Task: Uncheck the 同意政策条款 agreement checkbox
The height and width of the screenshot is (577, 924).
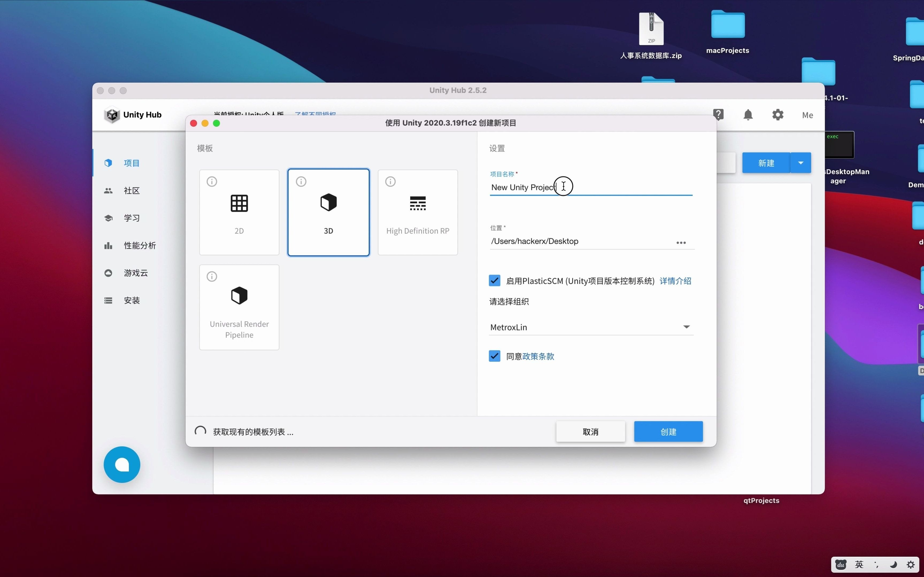Action: point(494,356)
